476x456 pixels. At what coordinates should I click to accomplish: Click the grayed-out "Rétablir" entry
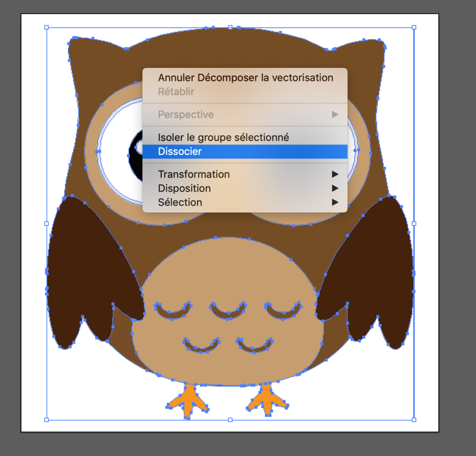tap(176, 92)
